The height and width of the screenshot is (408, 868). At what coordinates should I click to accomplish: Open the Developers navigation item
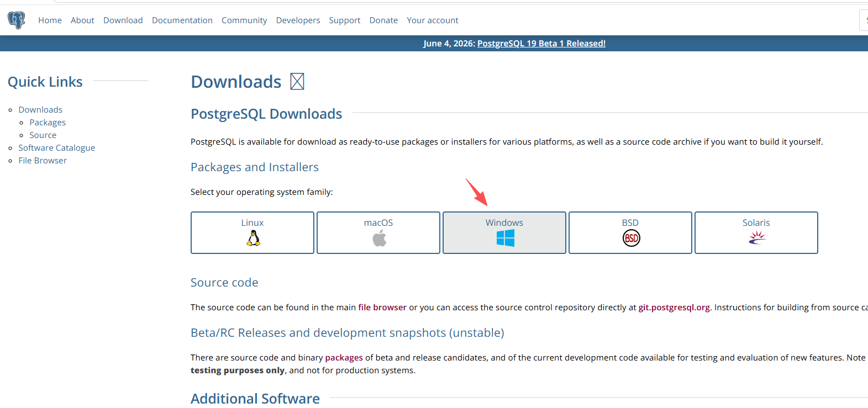[x=298, y=20]
